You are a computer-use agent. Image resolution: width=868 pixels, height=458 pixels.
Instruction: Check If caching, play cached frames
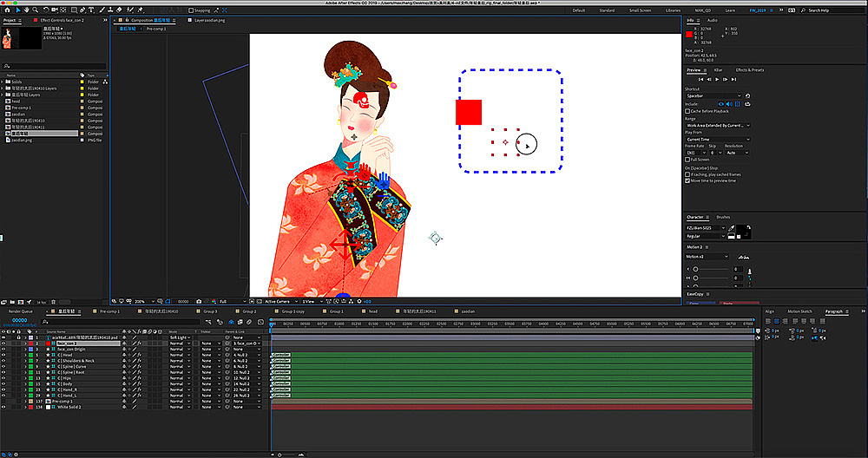point(687,175)
